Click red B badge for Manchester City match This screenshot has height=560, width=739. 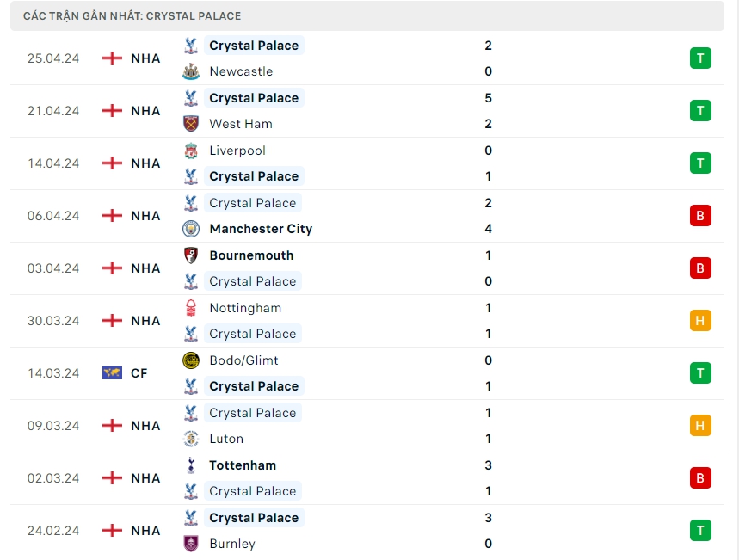pyautogui.click(x=700, y=216)
